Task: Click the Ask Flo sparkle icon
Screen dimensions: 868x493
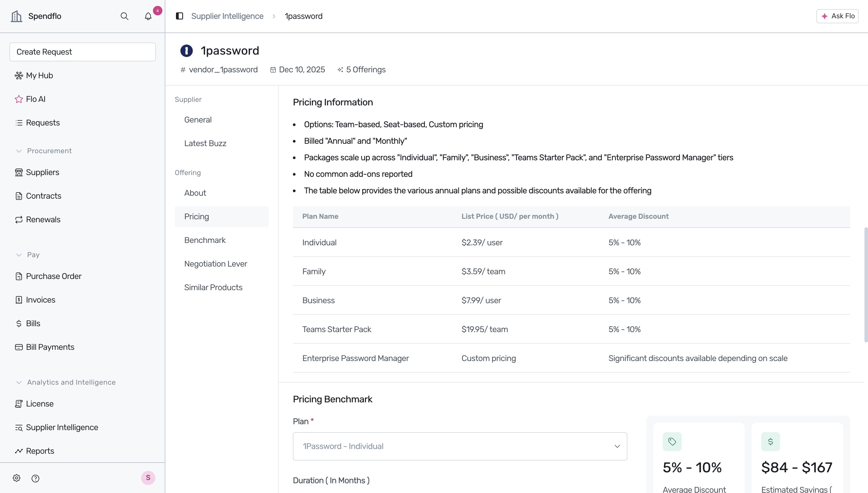Action: pos(824,16)
